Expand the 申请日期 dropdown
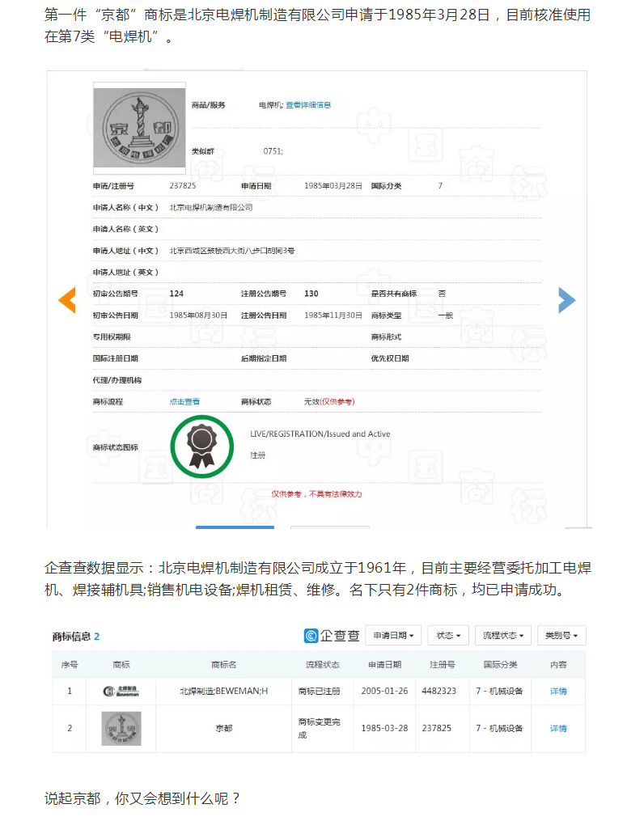Viewport: 644px width, 821px height. click(393, 636)
